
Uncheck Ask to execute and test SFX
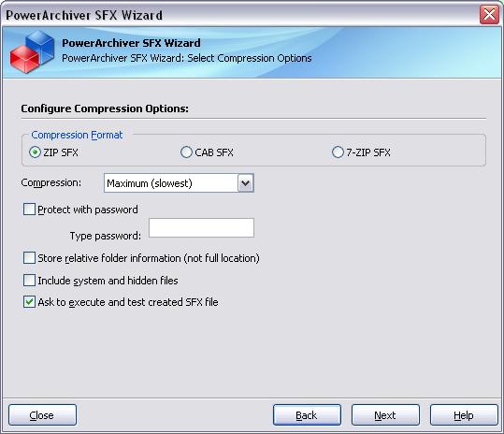coord(29,302)
